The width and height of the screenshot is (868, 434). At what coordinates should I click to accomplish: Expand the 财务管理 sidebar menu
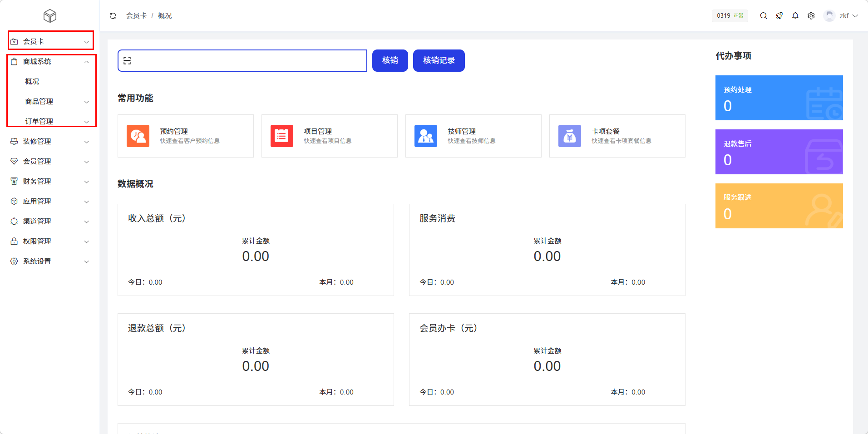[x=50, y=181]
